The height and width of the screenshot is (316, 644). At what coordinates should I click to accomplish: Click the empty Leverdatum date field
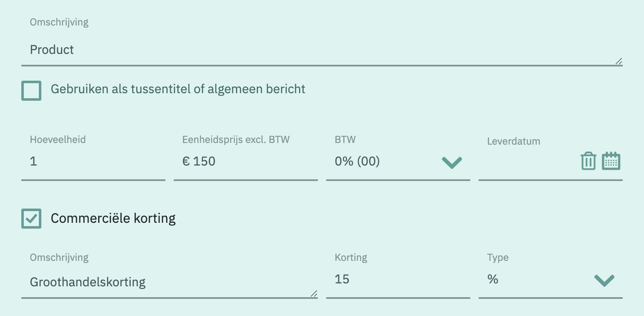click(527, 162)
